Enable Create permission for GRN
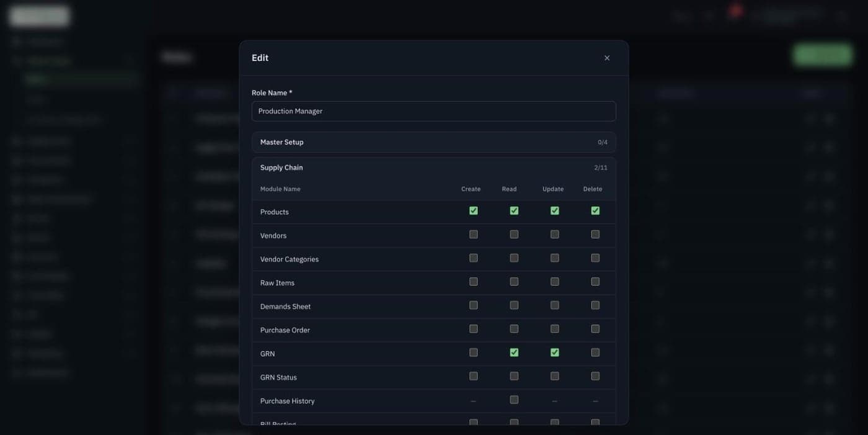The width and height of the screenshot is (868, 435). click(x=474, y=352)
